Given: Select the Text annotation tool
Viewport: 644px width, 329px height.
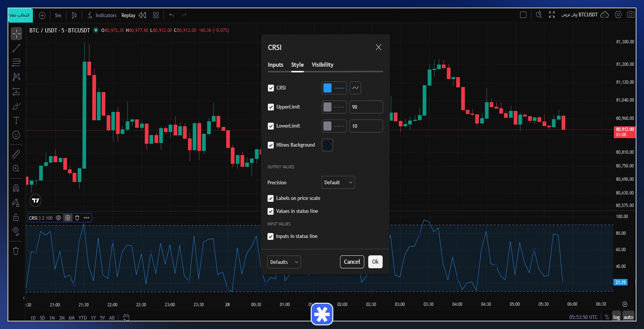Looking at the screenshot, I should click(x=16, y=120).
